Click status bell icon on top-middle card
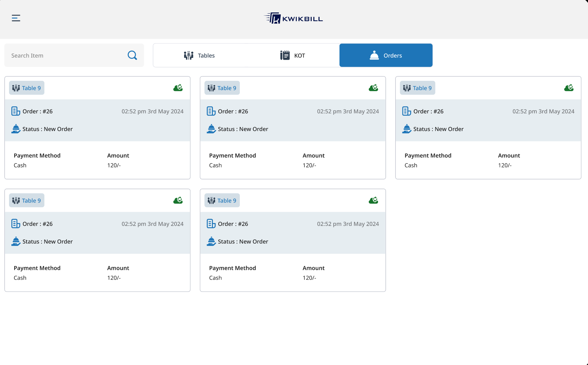The image size is (588, 365). pyautogui.click(x=211, y=129)
